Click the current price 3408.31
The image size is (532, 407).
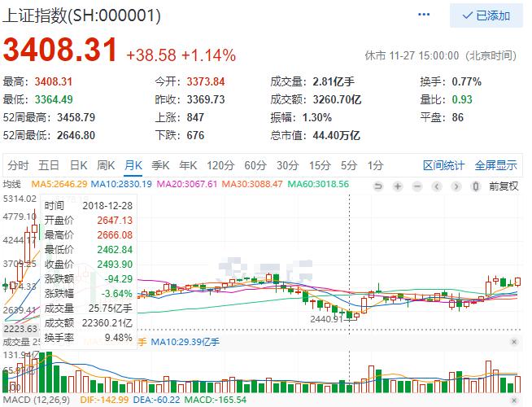click(60, 50)
